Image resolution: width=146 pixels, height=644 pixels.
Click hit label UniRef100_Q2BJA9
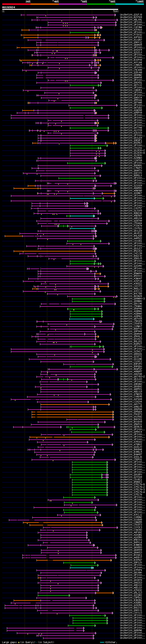pyautogui.click(x=131, y=72)
